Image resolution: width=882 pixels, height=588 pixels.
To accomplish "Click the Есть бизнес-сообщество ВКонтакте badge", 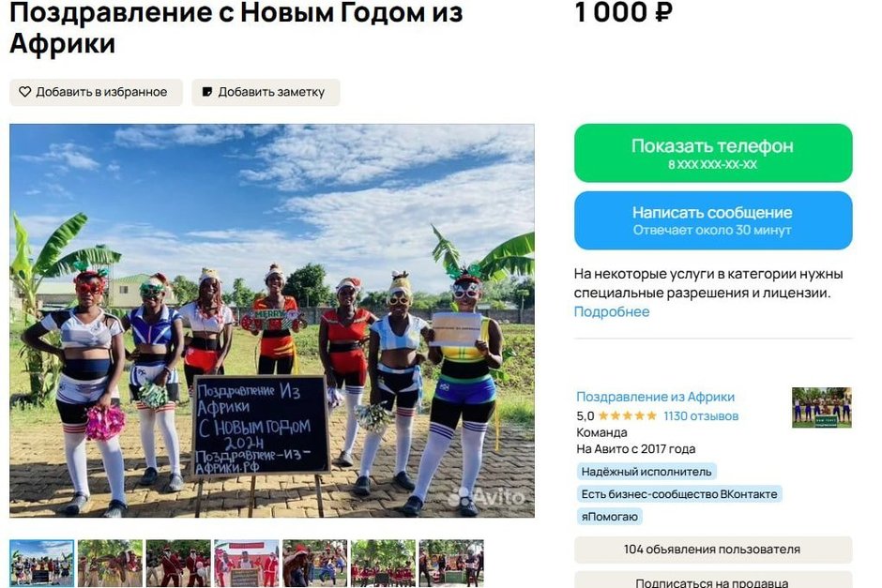I will (x=679, y=494).
